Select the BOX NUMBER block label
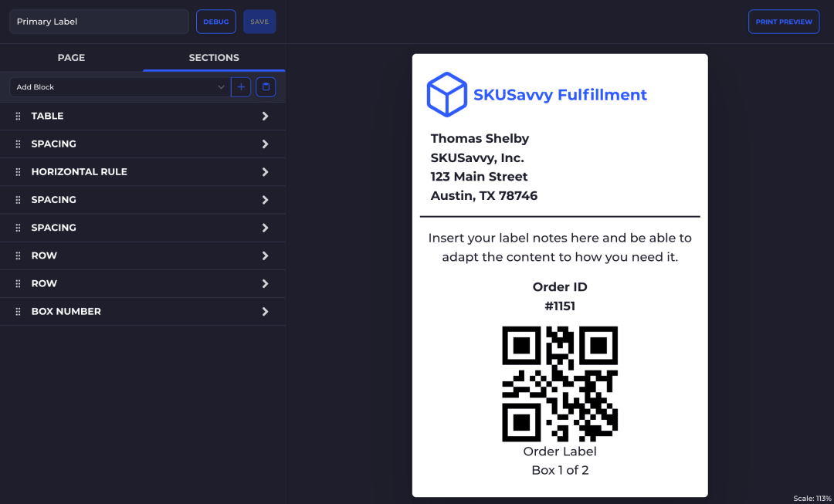 point(66,312)
